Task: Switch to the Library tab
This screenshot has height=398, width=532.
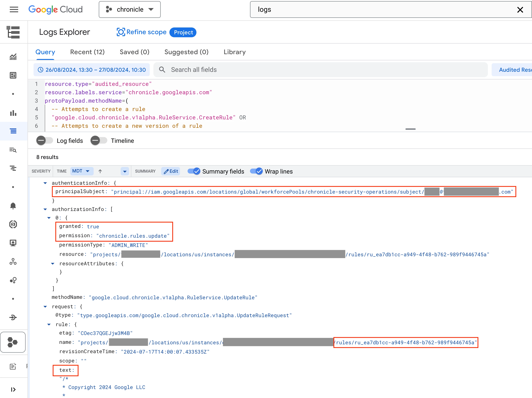Action: 234,52
